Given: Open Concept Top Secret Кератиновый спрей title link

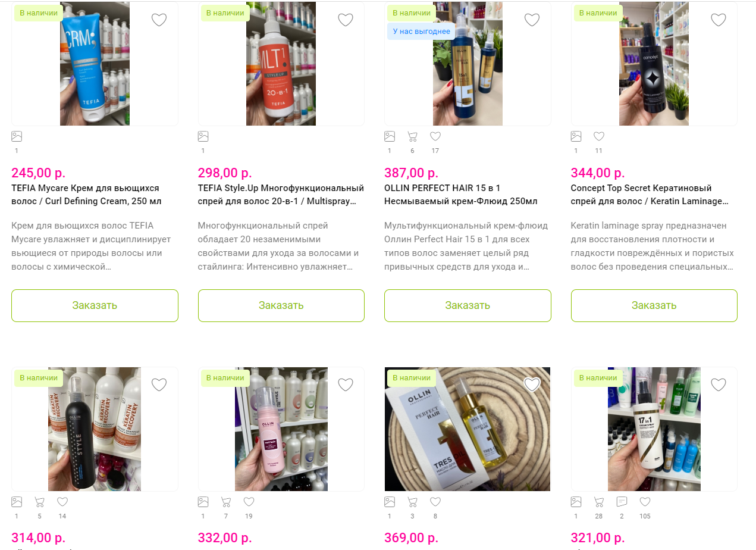Looking at the screenshot, I should click(x=650, y=195).
